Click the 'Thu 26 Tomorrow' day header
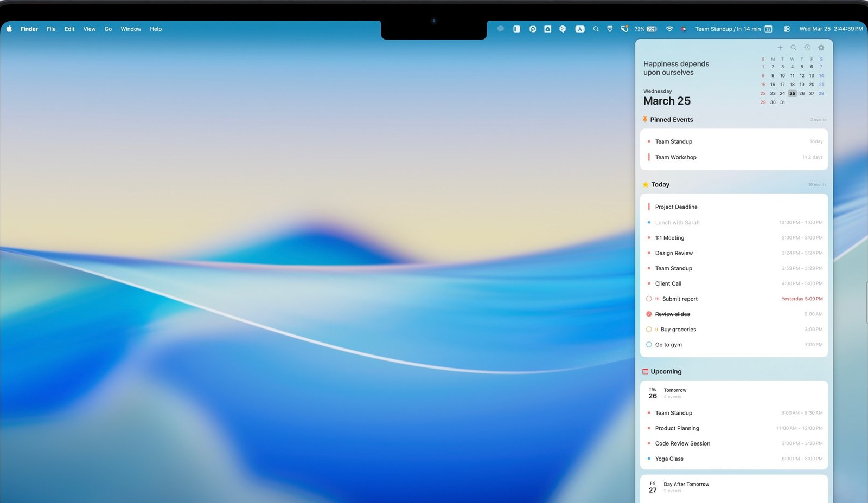The height and width of the screenshot is (503, 868). (x=667, y=393)
